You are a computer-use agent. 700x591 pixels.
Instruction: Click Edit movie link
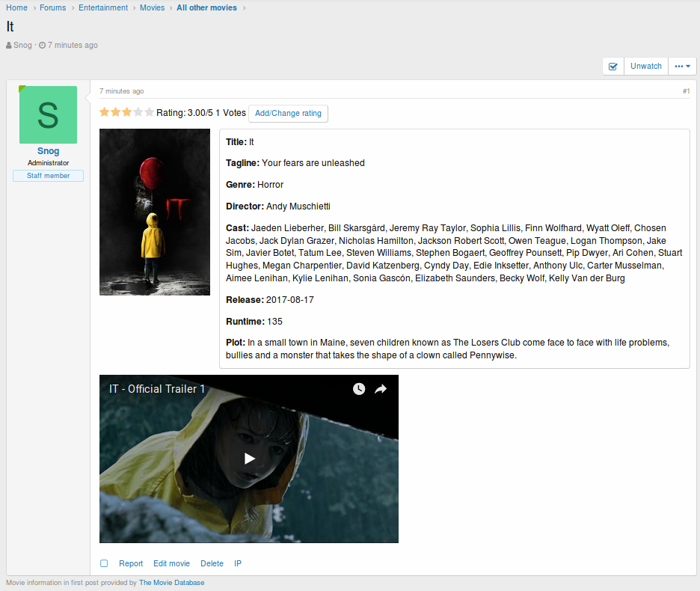171,563
